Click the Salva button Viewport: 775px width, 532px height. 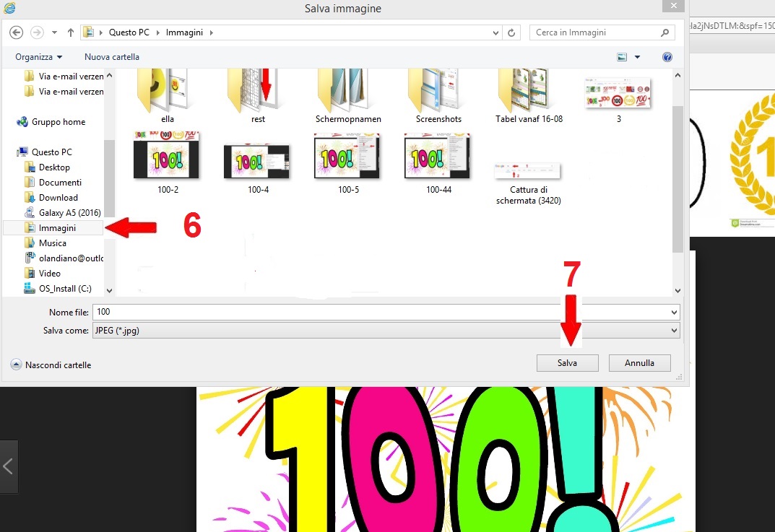[x=567, y=363]
